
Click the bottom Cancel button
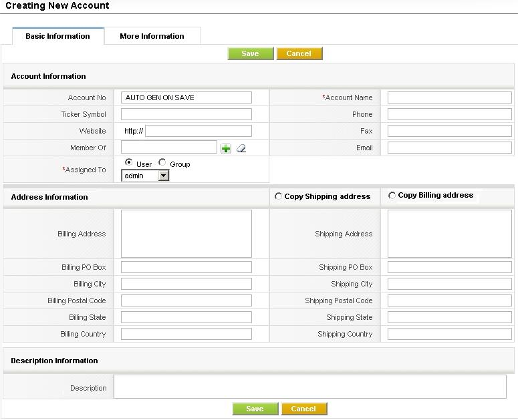point(304,409)
